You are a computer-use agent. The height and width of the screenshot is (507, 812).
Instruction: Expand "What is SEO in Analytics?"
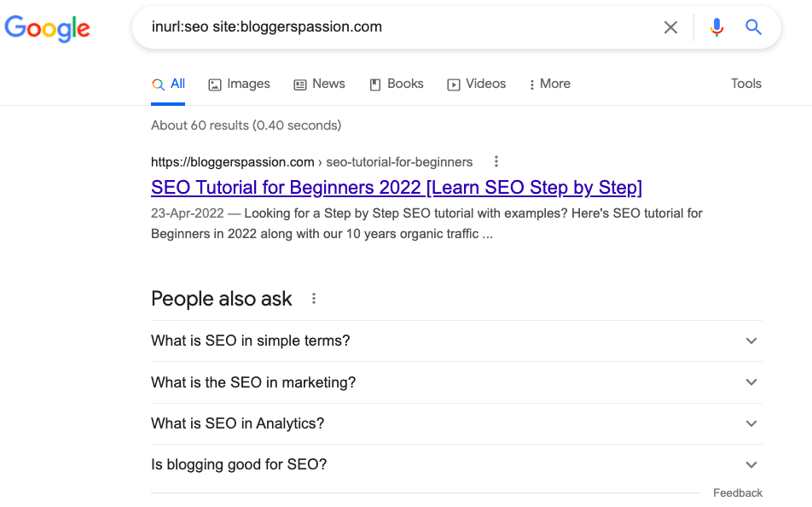(751, 422)
